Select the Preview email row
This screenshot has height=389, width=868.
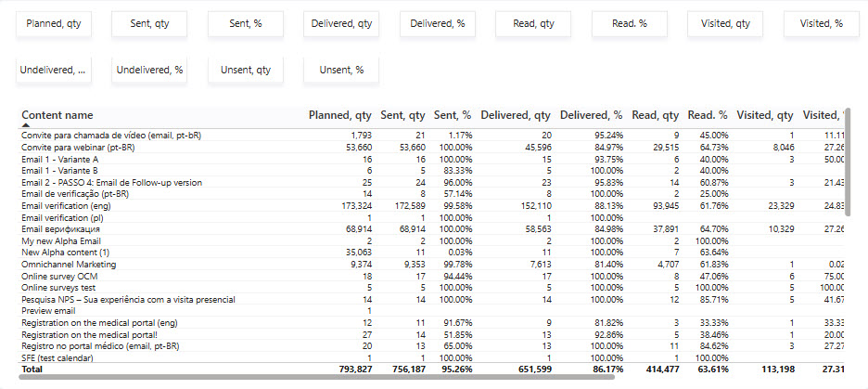(x=432, y=311)
